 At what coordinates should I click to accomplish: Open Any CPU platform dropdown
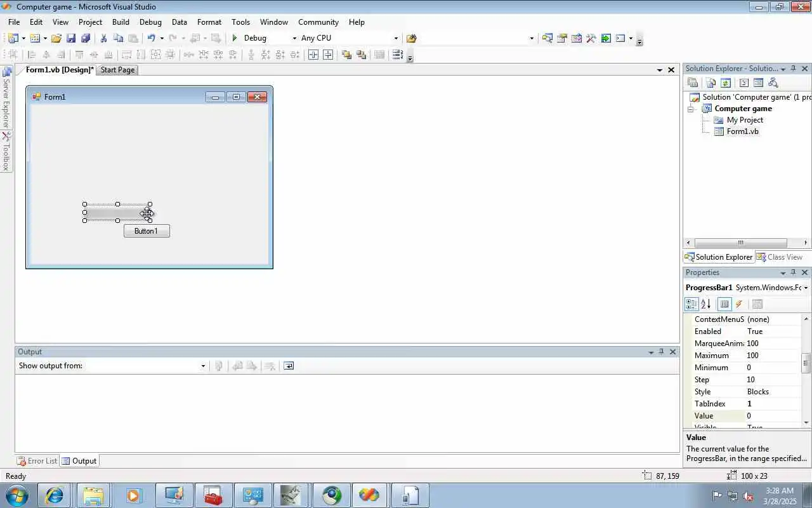click(396, 38)
